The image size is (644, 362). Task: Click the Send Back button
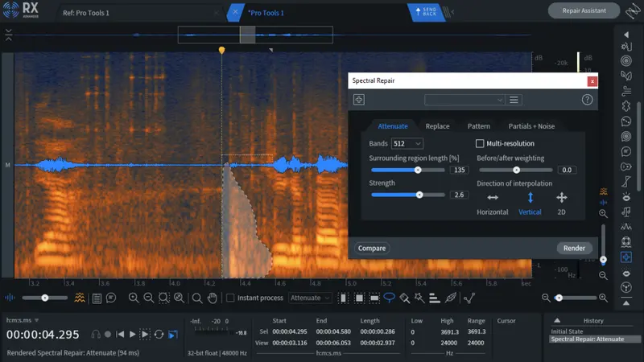point(427,12)
